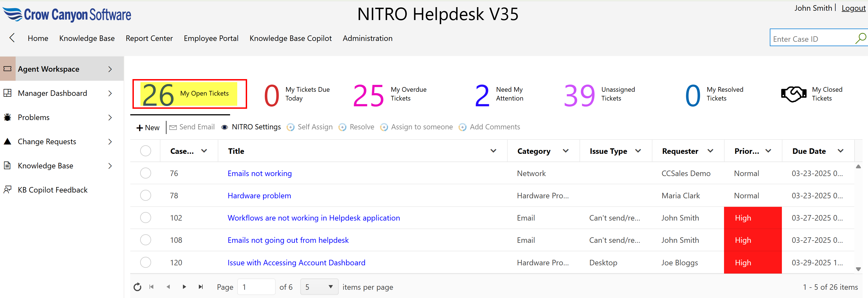868x298 pixels.
Task: Open the Administration menu
Action: pyautogui.click(x=367, y=38)
